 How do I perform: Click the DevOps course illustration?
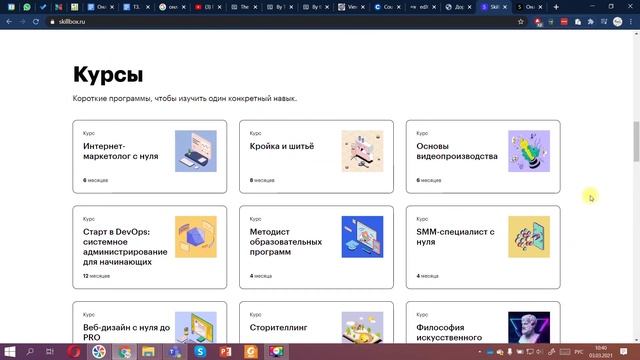[196, 237]
